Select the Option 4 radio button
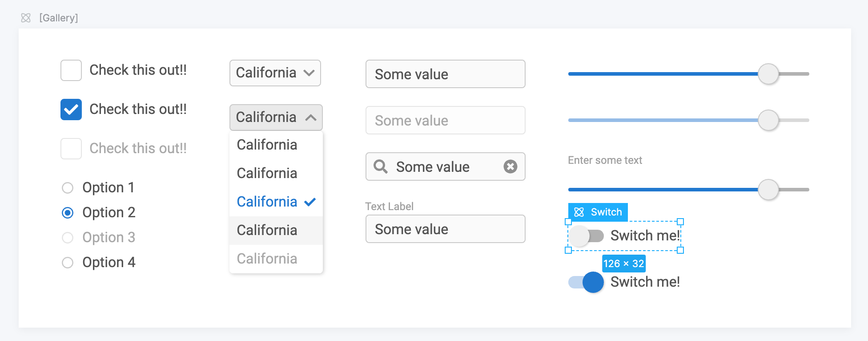Viewport: 868px width, 341px height. [68, 263]
